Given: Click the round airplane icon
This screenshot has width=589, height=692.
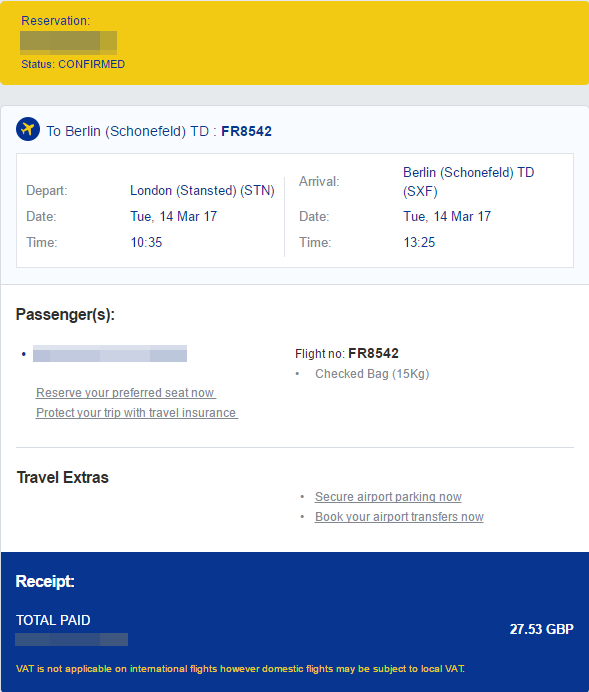Looking at the screenshot, I should point(28,129).
